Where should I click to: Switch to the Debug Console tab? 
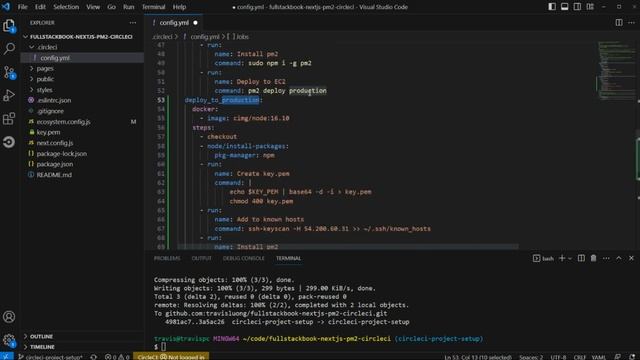pos(244,258)
